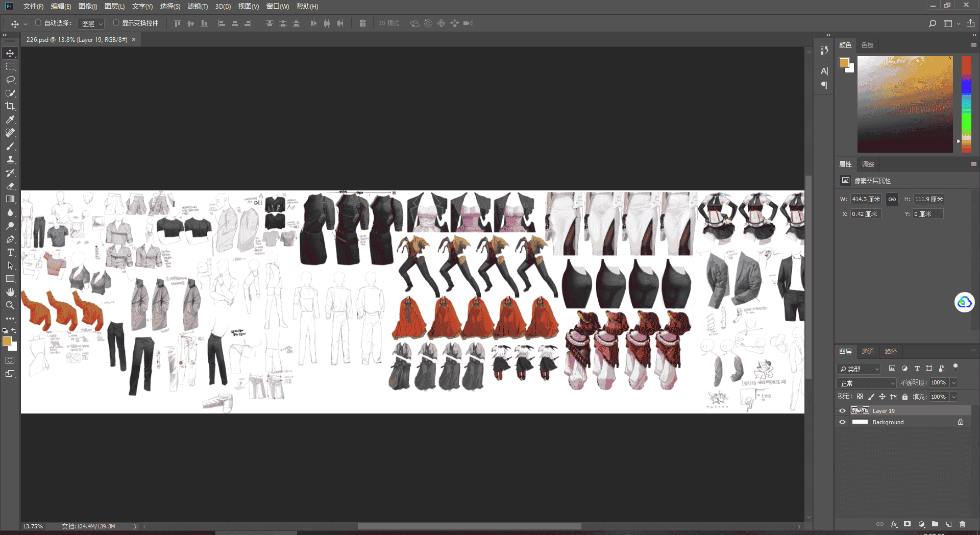Open the layer filter type dropdown
980x535 pixels.
859,369
